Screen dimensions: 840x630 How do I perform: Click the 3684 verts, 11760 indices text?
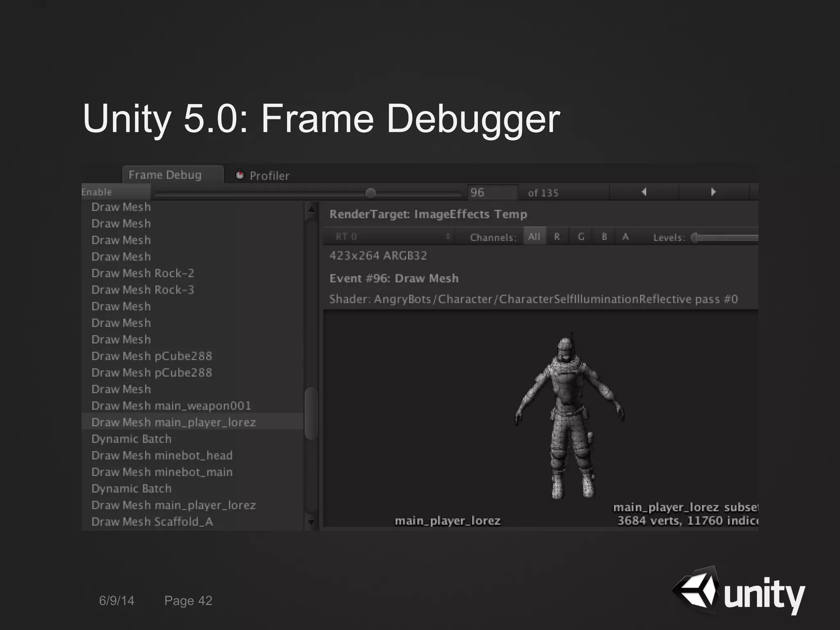688,520
